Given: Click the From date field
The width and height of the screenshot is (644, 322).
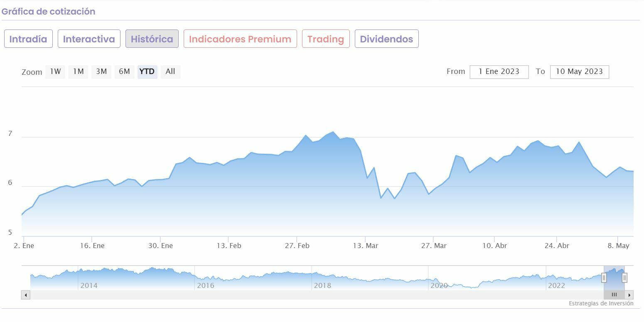Looking at the screenshot, I should [499, 71].
